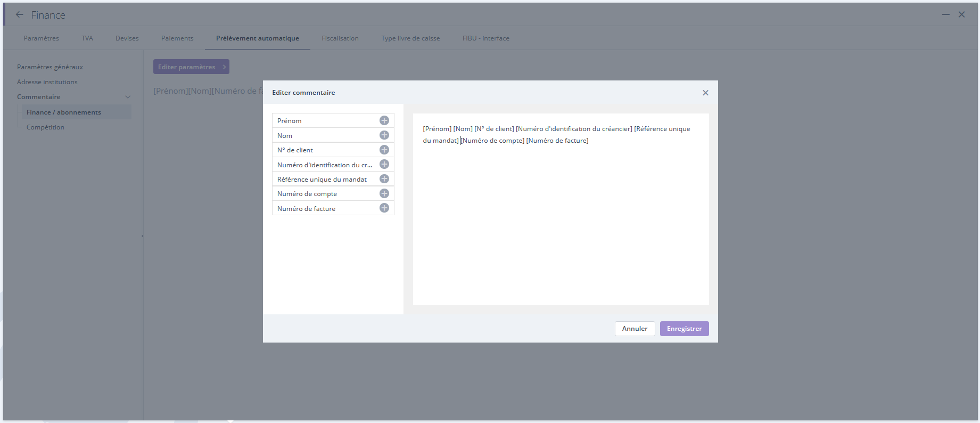Click the Enregistrer button

[684, 329]
